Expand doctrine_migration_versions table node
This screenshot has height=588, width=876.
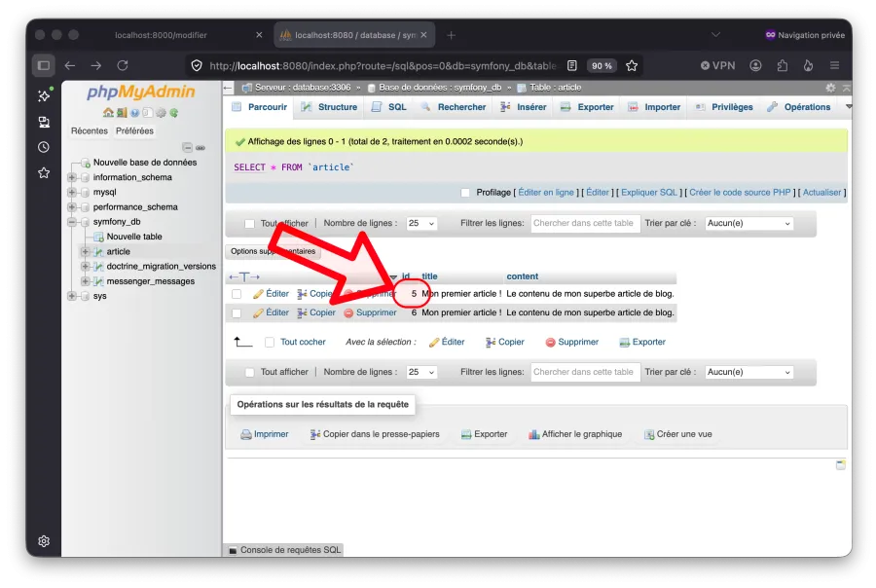click(86, 267)
